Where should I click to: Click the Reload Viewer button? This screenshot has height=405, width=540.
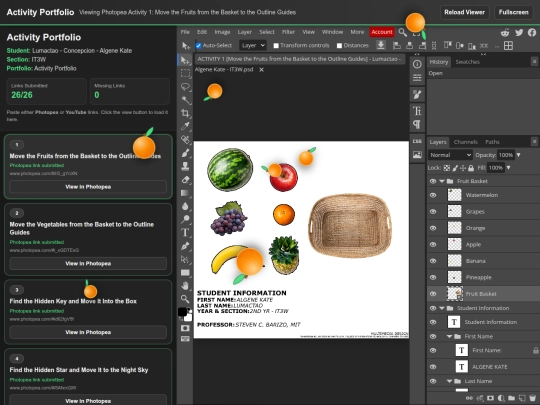(x=464, y=12)
